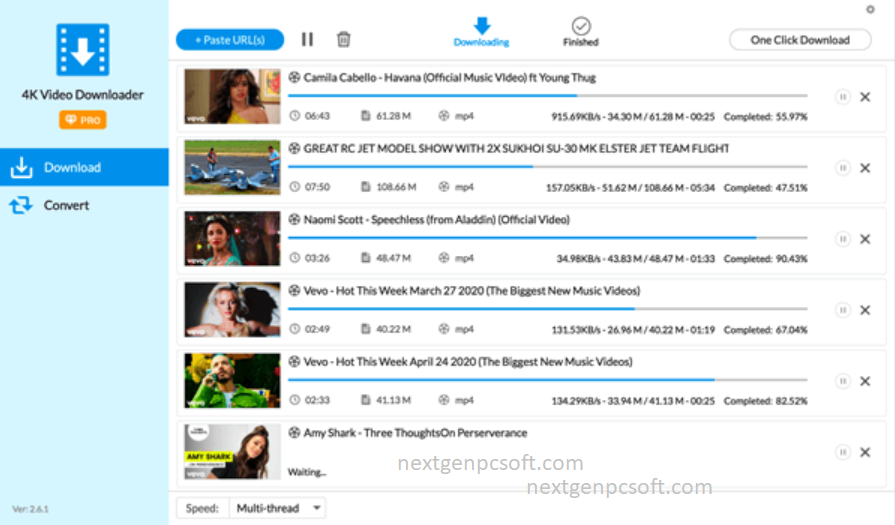Click the format icon beside mp4 in Speechless row
The image size is (895, 525).
[x=444, y=258]
